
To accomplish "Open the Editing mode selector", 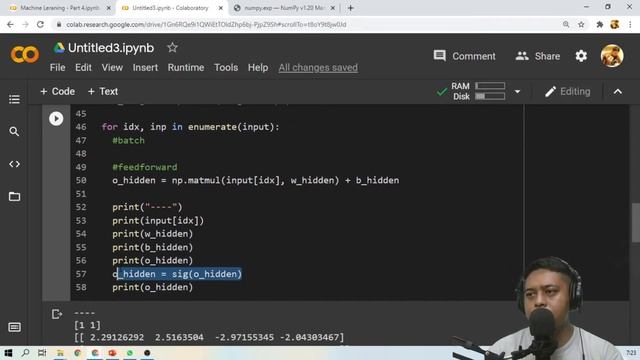I will [x=568, y=91].
